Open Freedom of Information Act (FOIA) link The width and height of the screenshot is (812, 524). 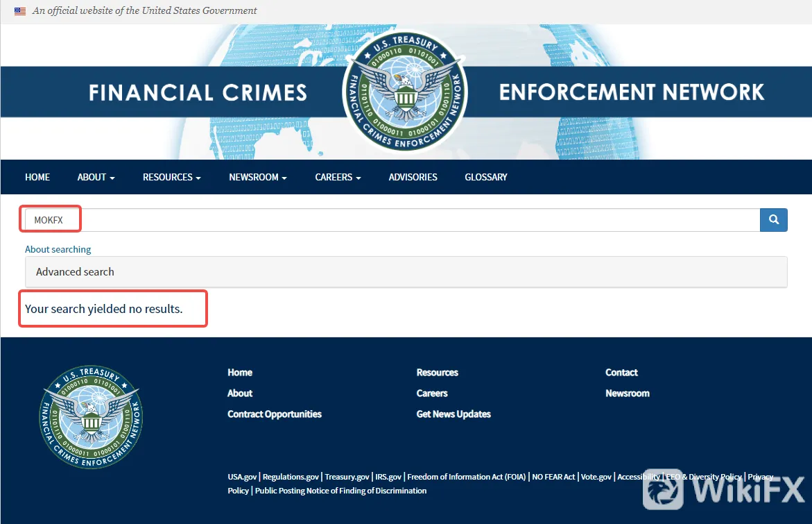466,477
